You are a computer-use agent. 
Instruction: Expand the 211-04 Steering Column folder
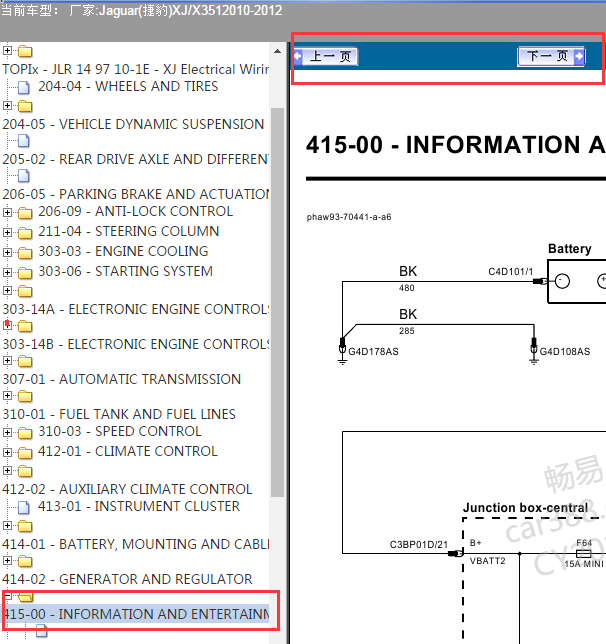coord(7,232)
